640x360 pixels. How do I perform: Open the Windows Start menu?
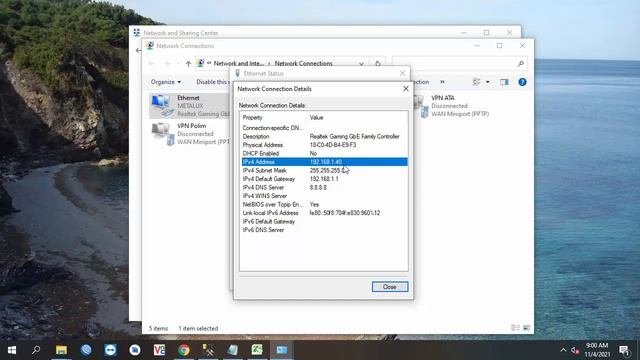(12, 350)
